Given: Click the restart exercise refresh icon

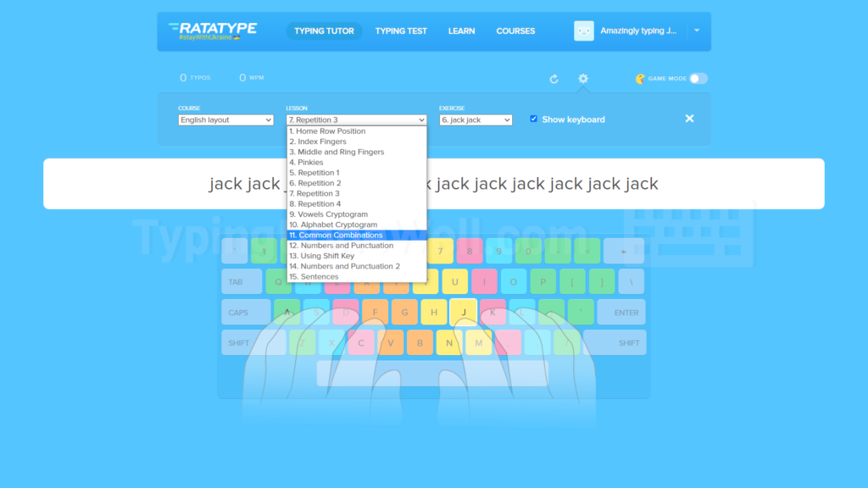Looking at the screenshot, I should coord(554,79).
